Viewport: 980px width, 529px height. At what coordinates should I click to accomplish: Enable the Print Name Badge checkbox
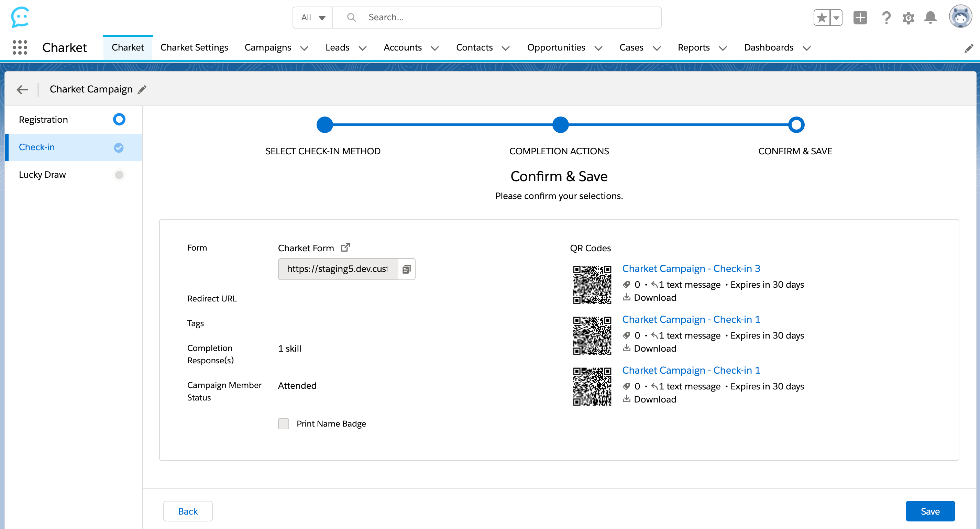pos(284,424)
